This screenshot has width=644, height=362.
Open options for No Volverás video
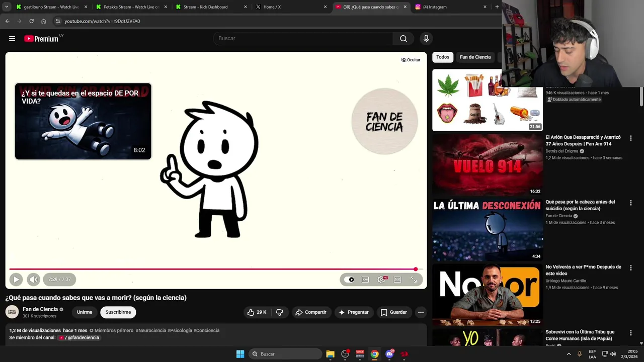pyautogui.click(x=630, y=267)
